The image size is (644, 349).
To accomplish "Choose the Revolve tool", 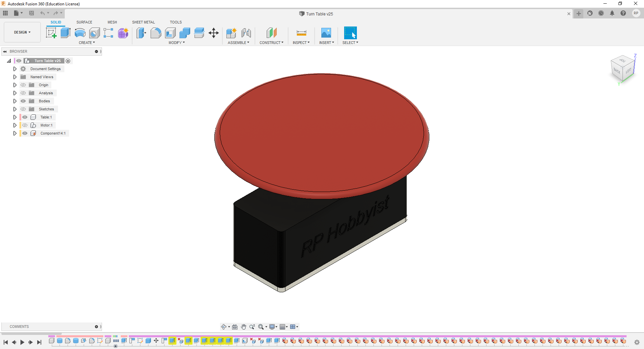I will pos(80,33).
